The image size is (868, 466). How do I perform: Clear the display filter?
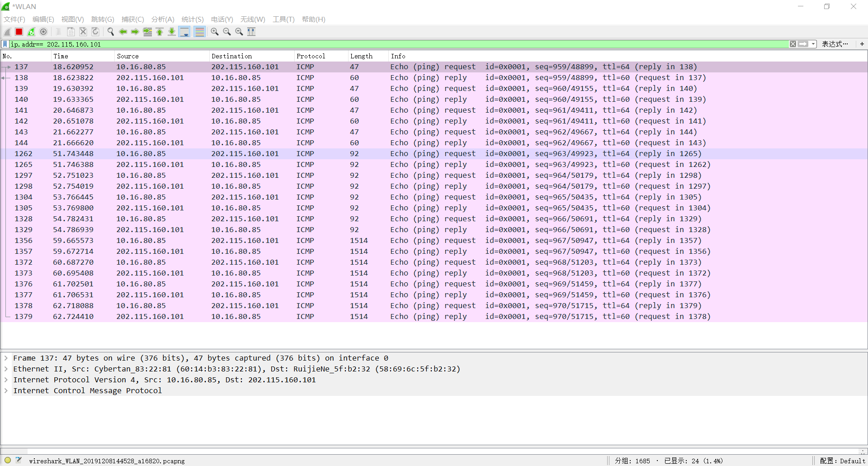[793, 44]
